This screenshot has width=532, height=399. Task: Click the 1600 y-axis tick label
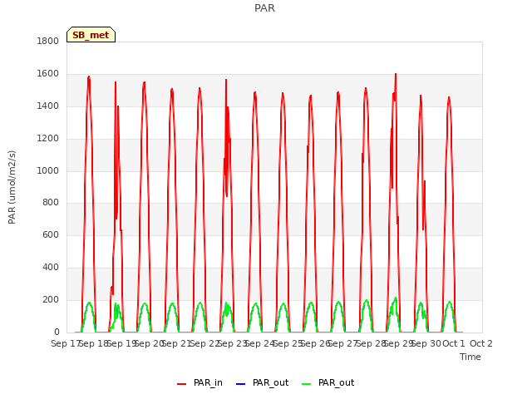point(48,74)
